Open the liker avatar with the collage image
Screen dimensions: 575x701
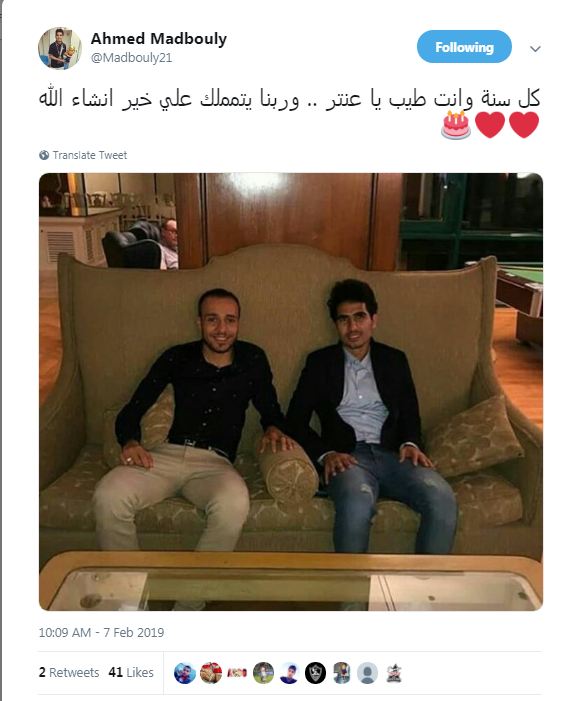click(342, 673)
